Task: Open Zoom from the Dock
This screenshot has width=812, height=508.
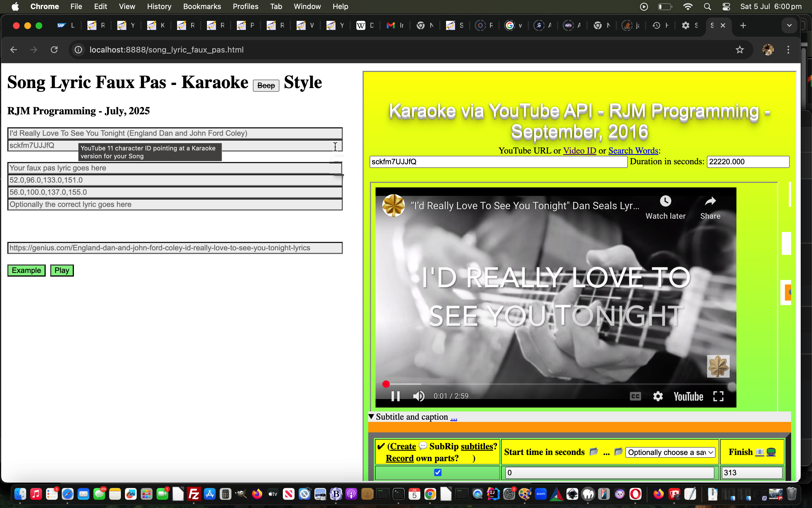Action: [x=540, y=494]
